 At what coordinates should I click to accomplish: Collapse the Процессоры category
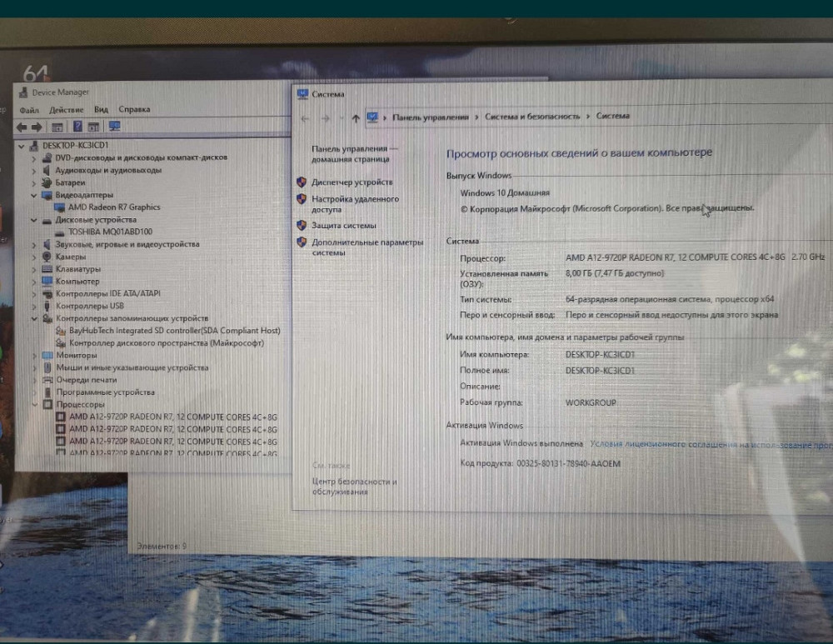[x=34, y=404]
